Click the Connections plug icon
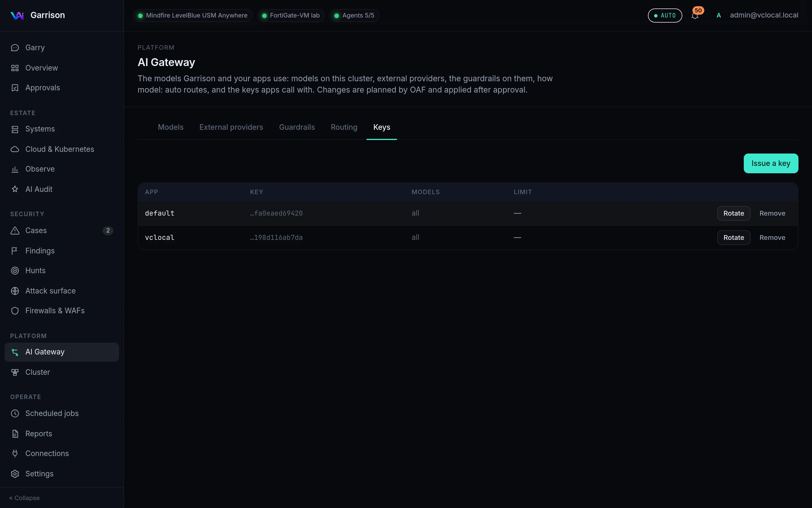 pyautogui.click(x=15, y=453)
